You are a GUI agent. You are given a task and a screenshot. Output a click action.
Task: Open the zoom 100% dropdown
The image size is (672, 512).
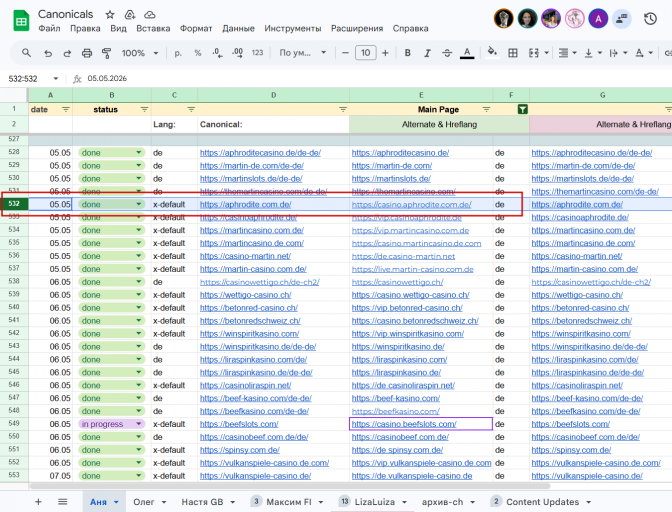tap(140, 53)
